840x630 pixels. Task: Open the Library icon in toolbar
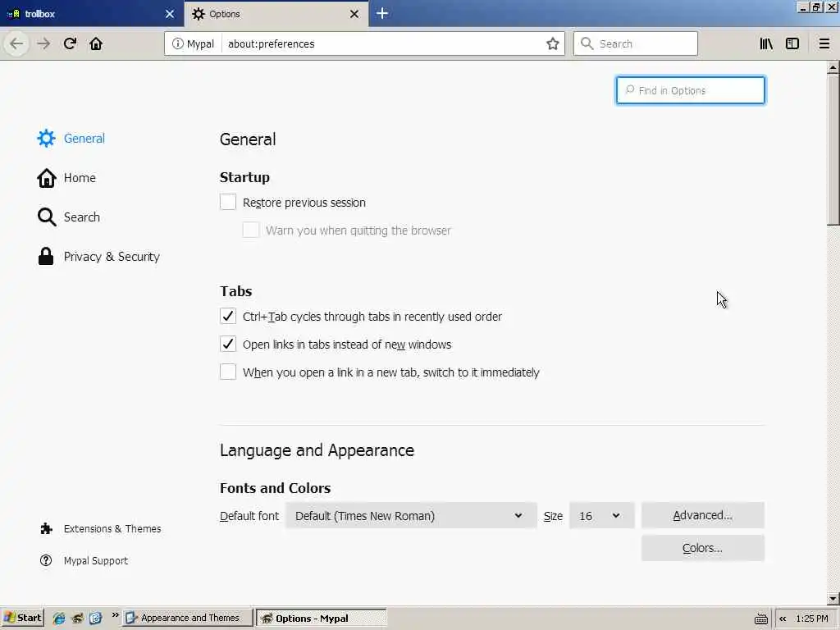pos(766,43)
